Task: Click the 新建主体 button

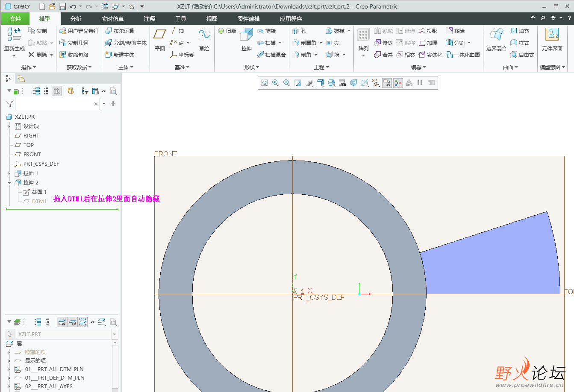Action: pyautogui.click(x=120, y=55)
